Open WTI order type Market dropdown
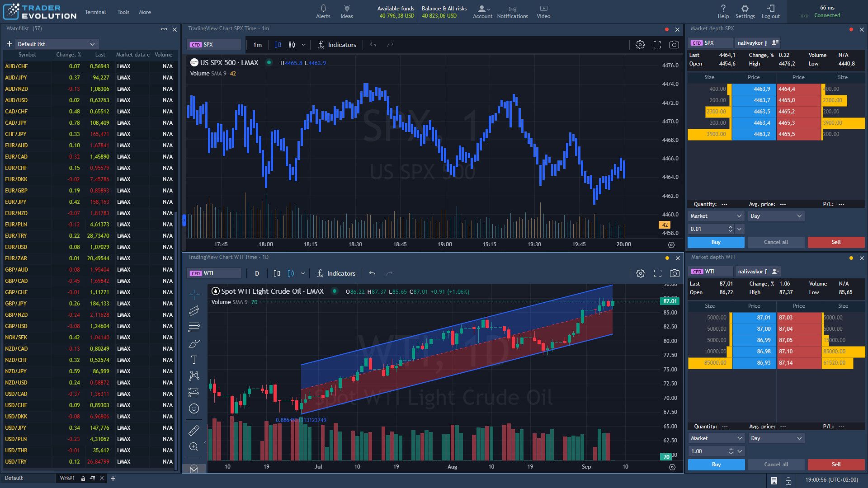Screen dimensions: 868x488 [x=717, y=438]
